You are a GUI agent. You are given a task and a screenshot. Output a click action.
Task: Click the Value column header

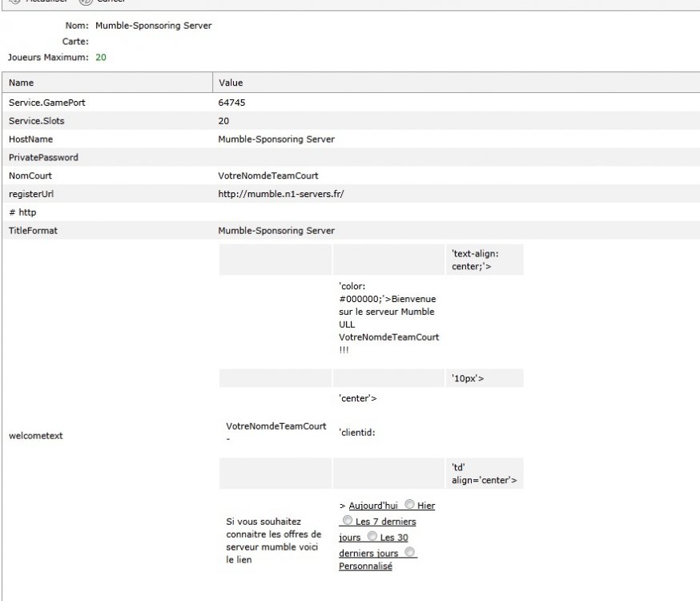(231, 83)
